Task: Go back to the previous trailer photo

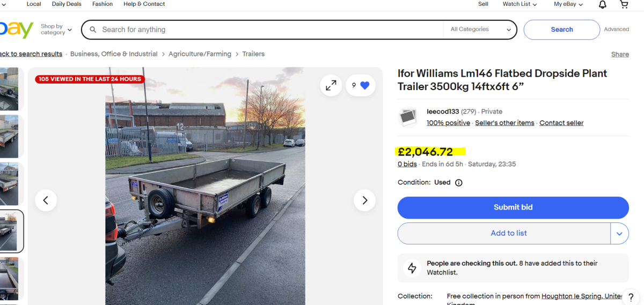Action: [x=46, y=200]
